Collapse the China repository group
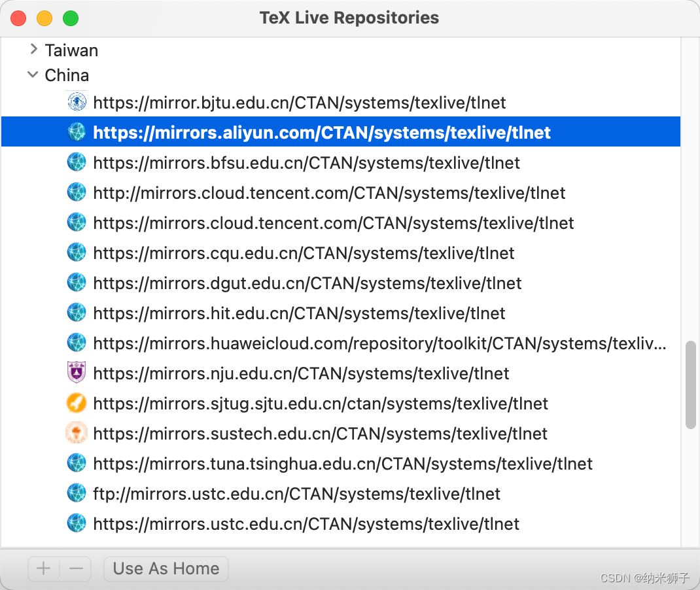 (x=33, y=74)
